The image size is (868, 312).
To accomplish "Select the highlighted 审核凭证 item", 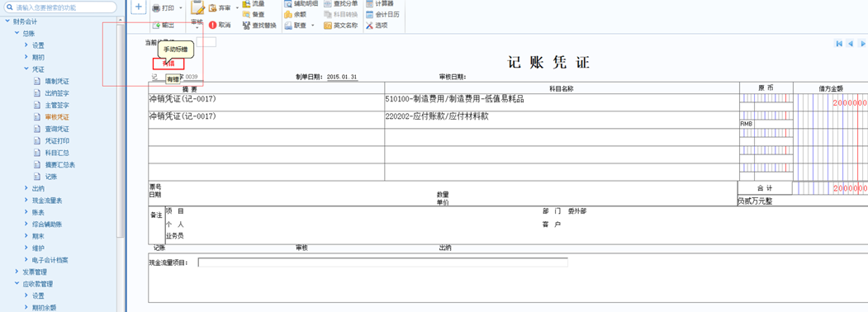I will coord(57,117).
